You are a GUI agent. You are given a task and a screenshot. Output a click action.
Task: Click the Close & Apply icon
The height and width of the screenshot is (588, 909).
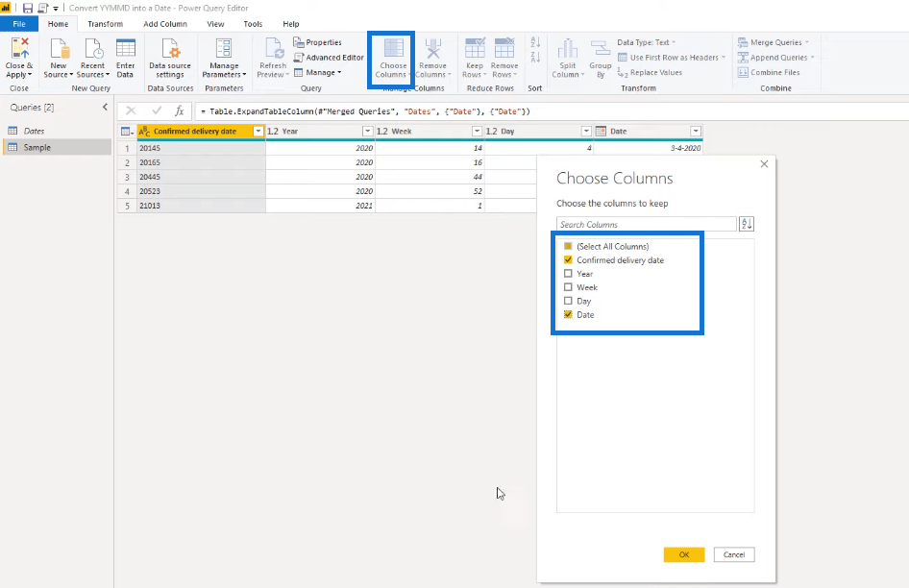point(19,49)
